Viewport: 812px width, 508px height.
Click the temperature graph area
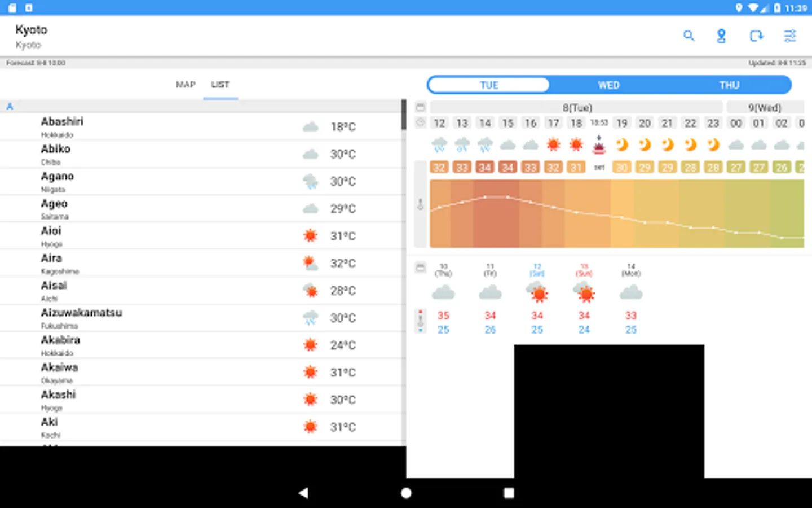coord(617,213)
